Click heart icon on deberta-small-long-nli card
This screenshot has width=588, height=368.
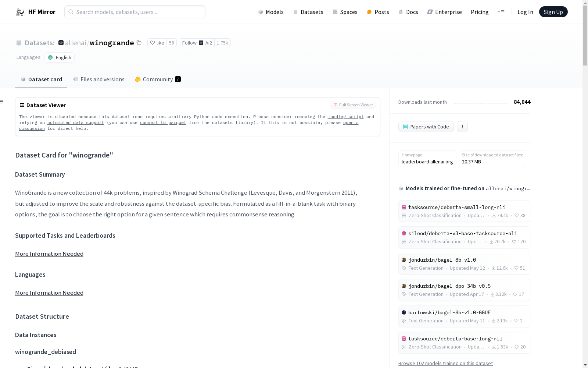(x=517, y=216)
